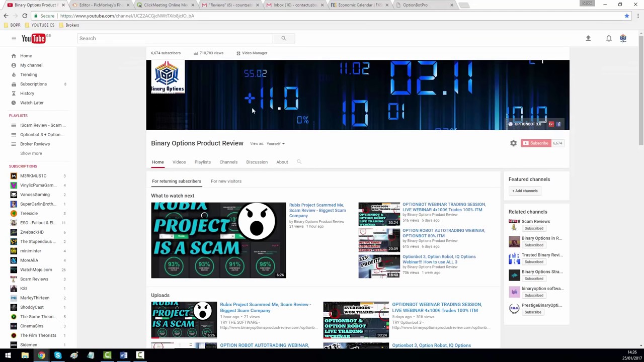
Task: Open the account avatar menu
Action: pos(623,38)
